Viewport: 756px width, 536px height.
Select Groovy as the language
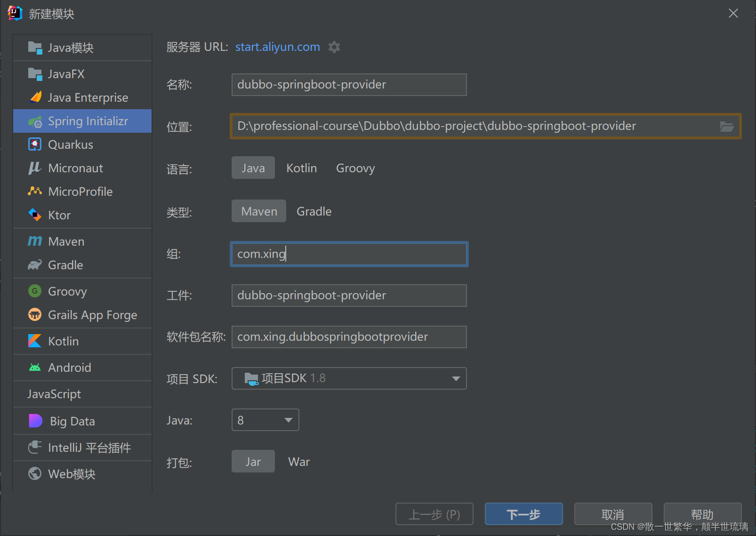click(x=355, y=168)
